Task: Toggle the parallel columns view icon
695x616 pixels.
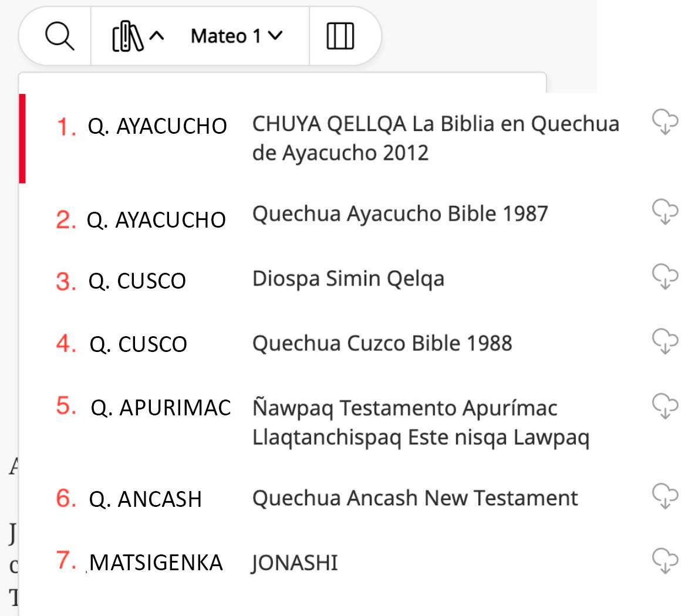Action: pos(340,36)
